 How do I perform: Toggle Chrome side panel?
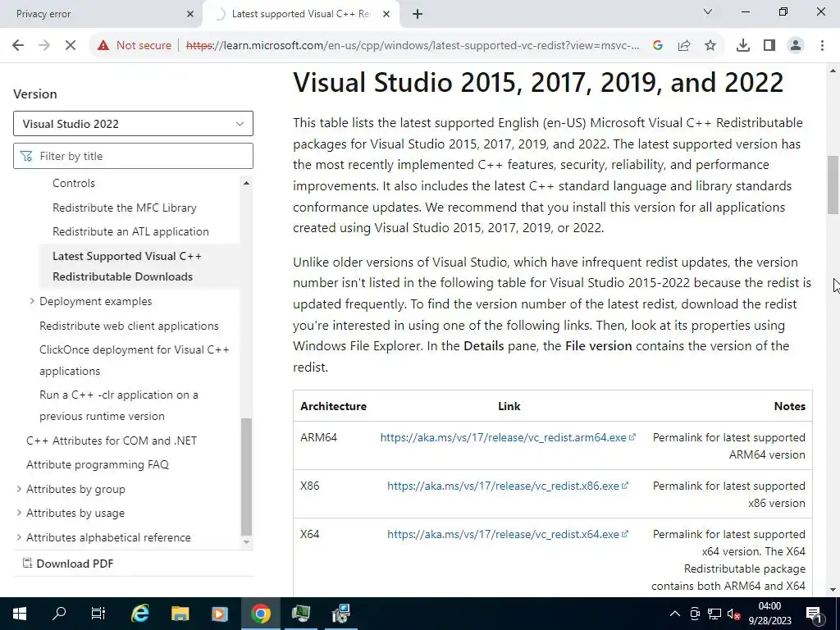769,46
